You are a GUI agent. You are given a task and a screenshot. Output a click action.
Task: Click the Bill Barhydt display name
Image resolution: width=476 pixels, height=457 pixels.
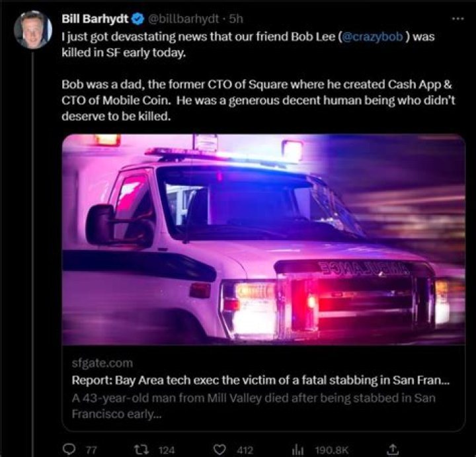point(95,19)
